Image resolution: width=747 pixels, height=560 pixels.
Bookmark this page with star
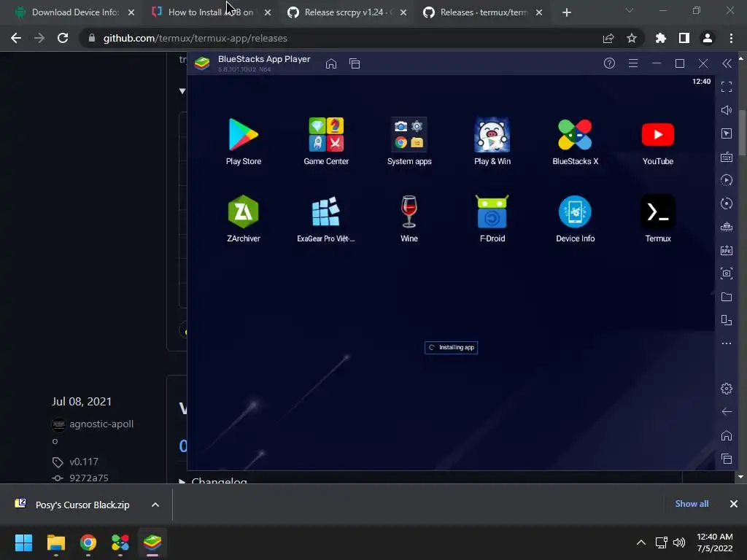tap(632, 38)
